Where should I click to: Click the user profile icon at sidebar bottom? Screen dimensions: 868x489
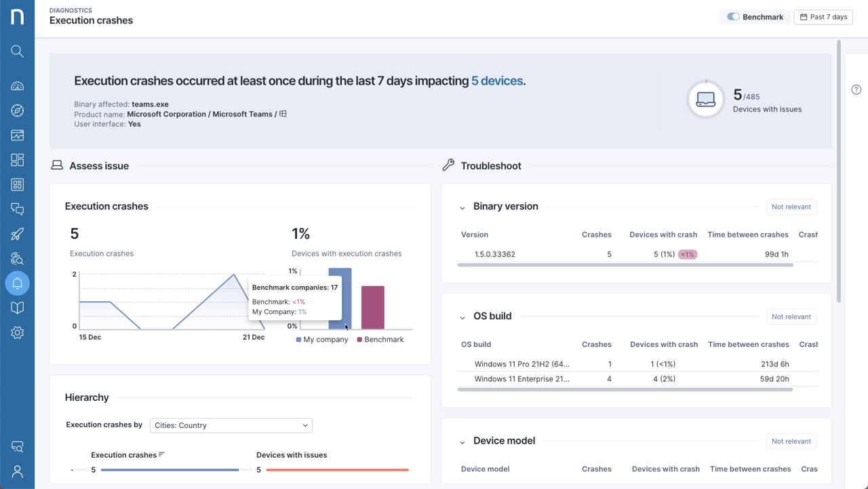point(18,472)
